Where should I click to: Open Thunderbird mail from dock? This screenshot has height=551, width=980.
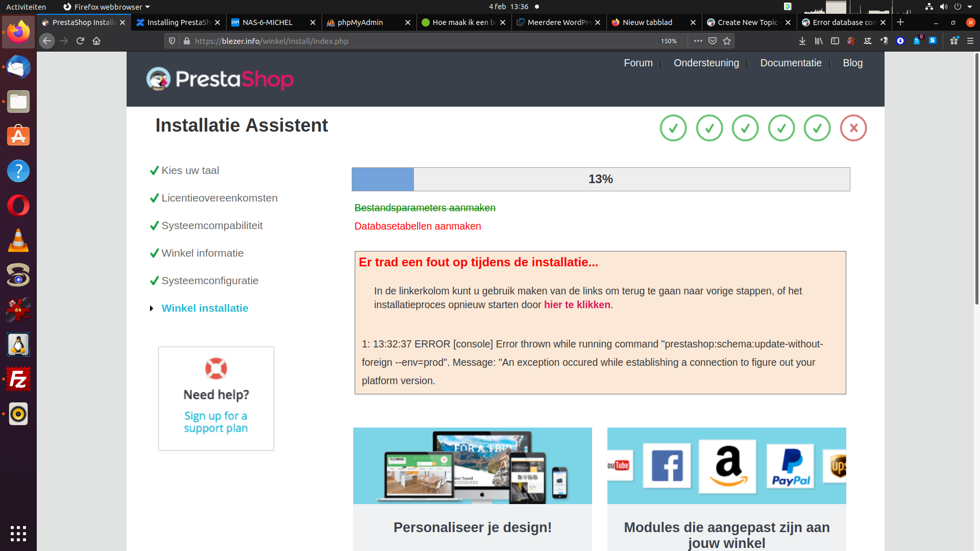click(x=18, y=67)
